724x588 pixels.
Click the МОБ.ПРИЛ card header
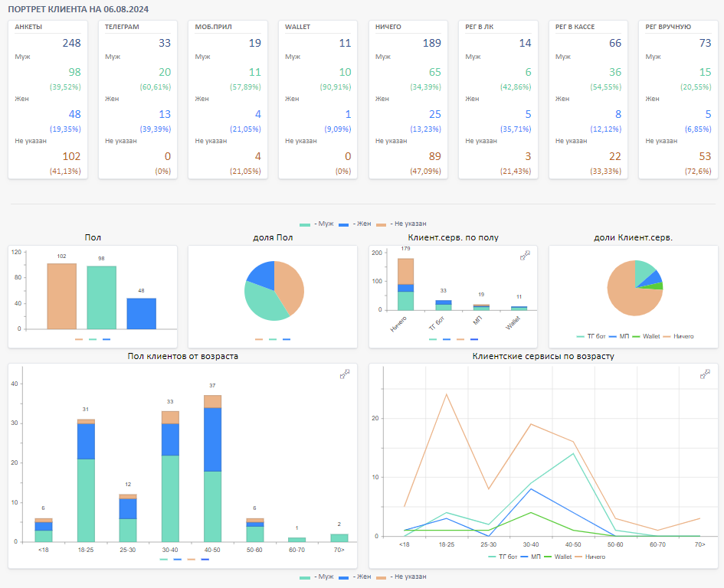click(213, 27)
